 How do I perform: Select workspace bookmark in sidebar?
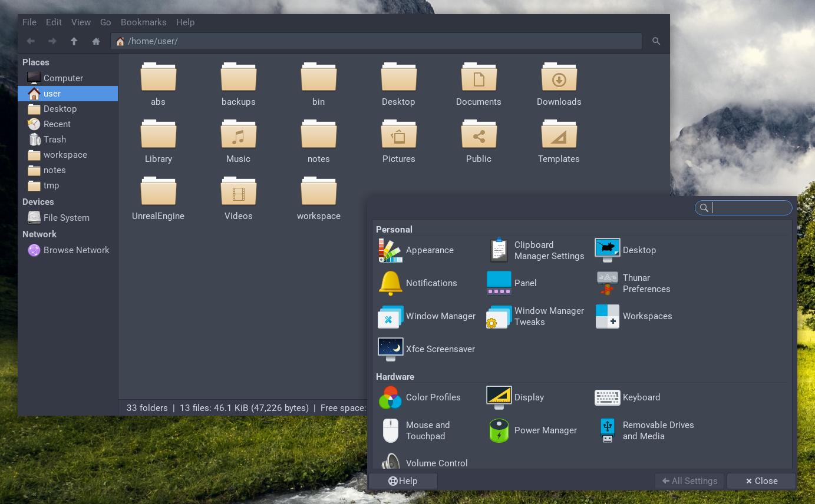click(x=68, y=155)
